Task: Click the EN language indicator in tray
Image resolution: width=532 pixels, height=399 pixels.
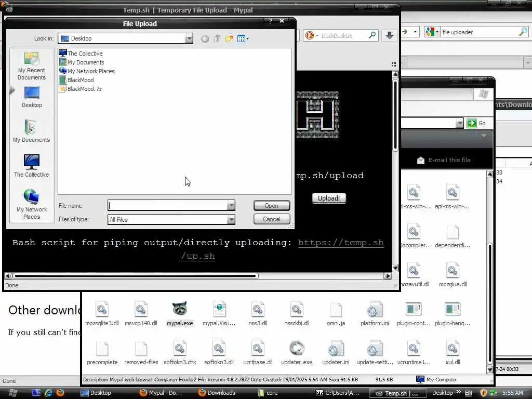Action: pyautogui.click(x=468, y=393)
